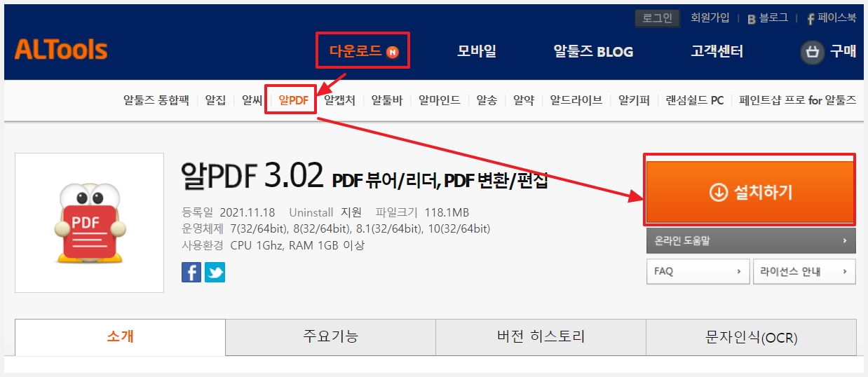This screenshot has height=377, width=868.
Task: Open the 모바일 menu
Action: (x=477, y=51)
